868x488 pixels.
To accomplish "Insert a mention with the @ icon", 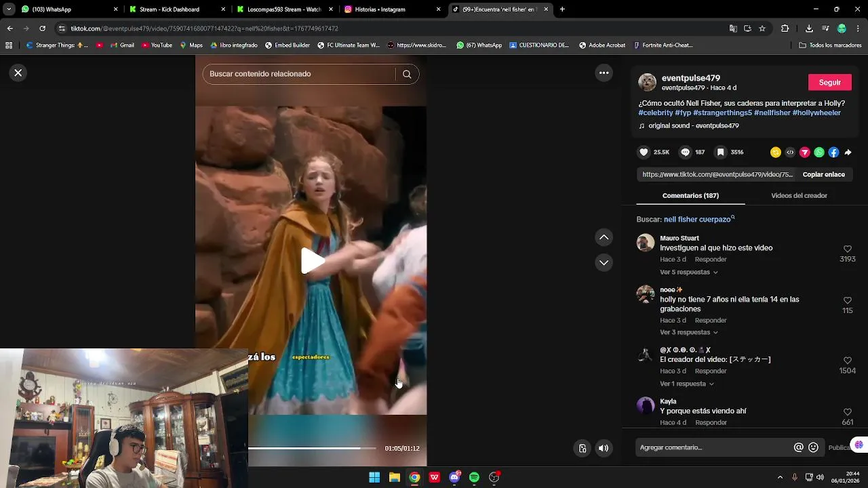I will coord(799,447).
